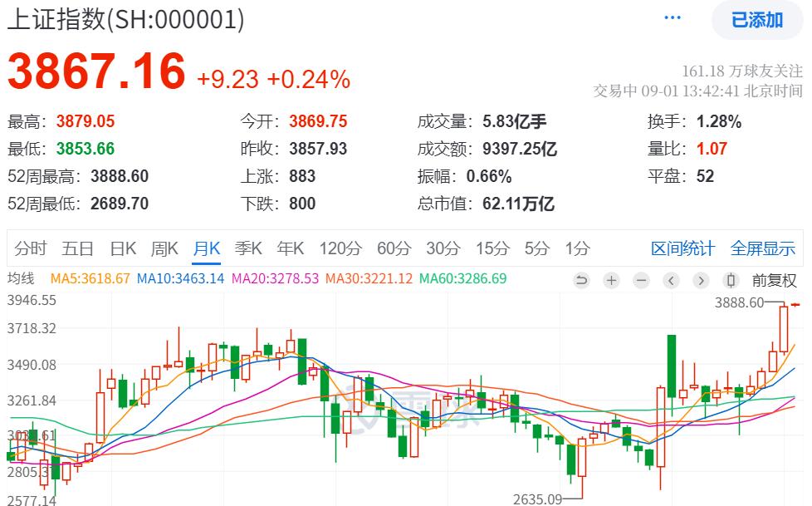
Task: Switch to the 日K daily chart tab
Action: tap(125, 248)
